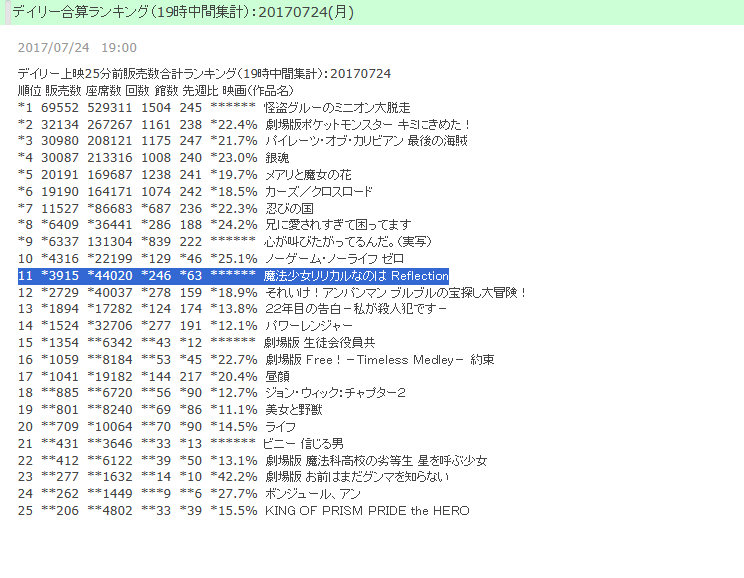
Task: Select row KING OF PRISM PRIDE the HERO
Action: pos(243,511)
